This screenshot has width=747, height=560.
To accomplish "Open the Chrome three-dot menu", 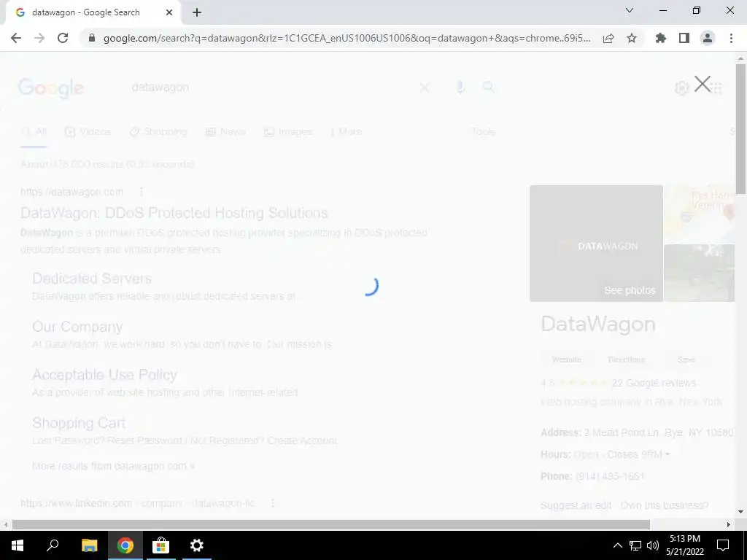I will (x=731, y=38).
